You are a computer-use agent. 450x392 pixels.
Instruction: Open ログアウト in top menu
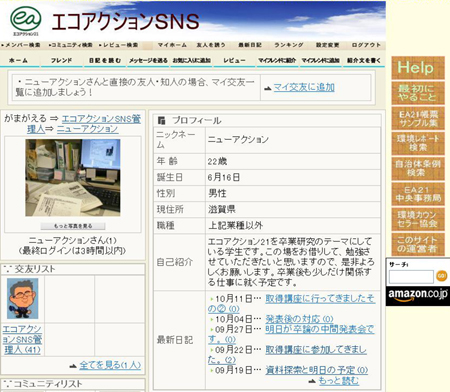[x=366, y=45]
